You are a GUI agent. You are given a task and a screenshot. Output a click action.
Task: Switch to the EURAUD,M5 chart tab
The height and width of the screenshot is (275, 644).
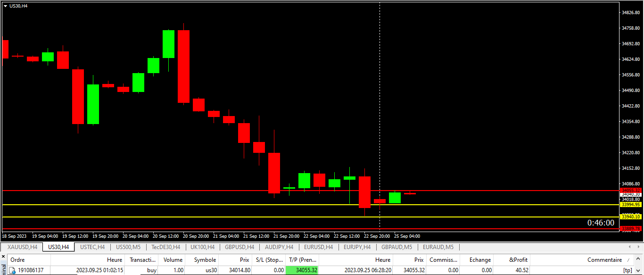pyautogui.click(x=438, y=247)
